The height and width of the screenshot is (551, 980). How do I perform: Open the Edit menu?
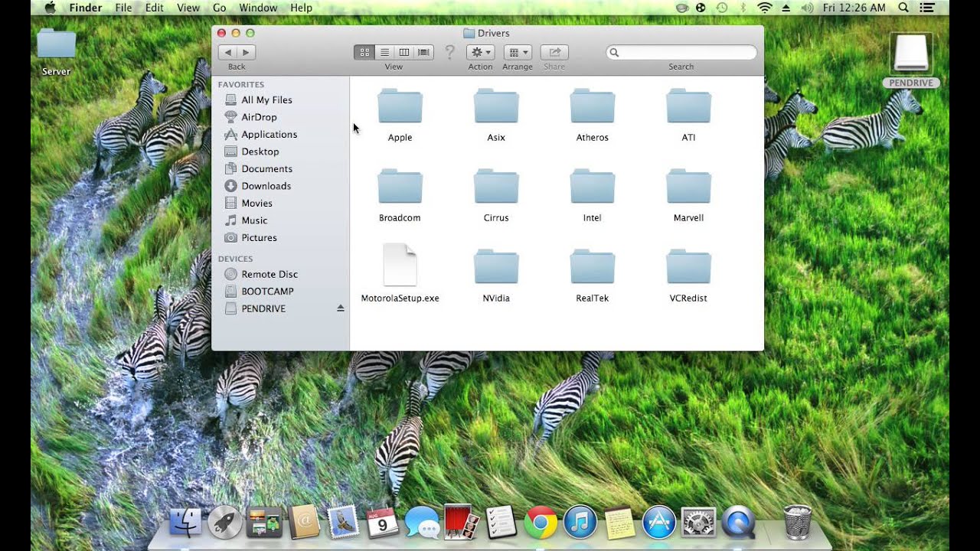[155, 8]
